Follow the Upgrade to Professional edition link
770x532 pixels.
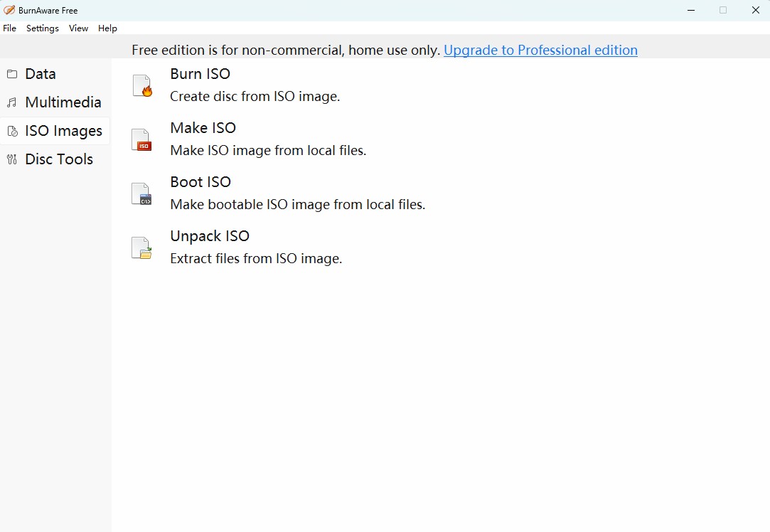tap(540, 50)
